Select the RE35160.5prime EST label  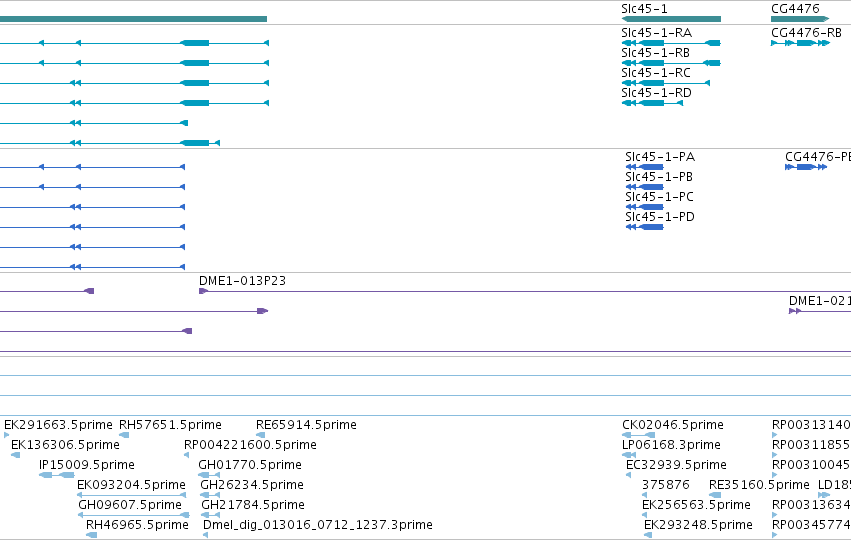point(759,485)
